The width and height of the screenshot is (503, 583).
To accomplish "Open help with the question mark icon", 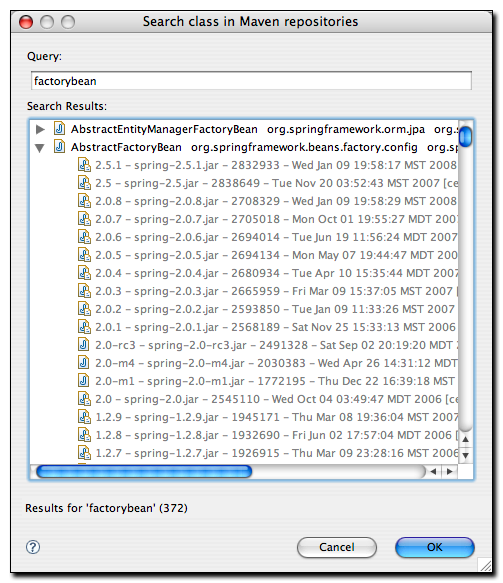I will (x=33, y=547).
